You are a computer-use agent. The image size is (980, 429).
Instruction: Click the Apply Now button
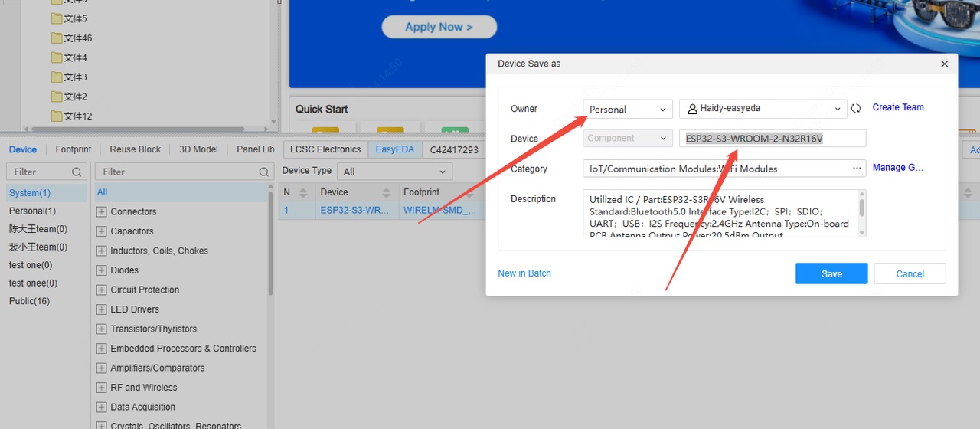click(439, 27)
